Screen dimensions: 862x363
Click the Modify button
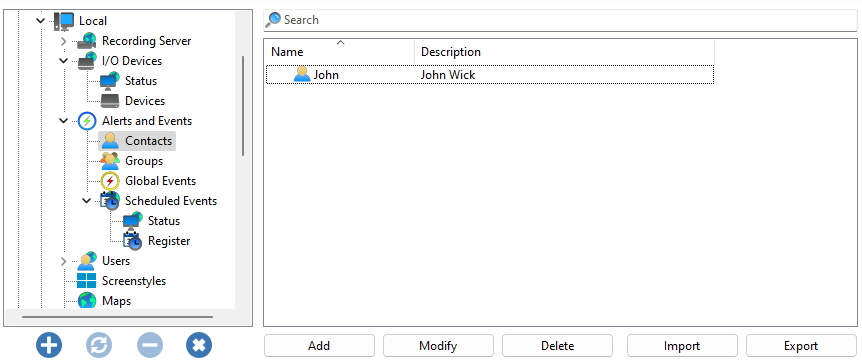[x=438, y=346]
